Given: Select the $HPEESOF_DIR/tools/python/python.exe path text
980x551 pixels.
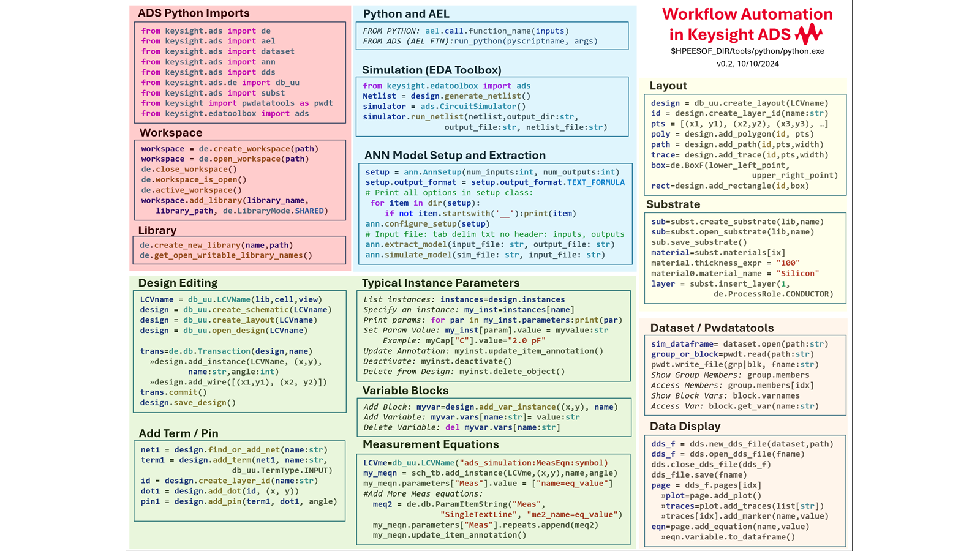Looking at the screenshot, I should (x=747, y=51).
